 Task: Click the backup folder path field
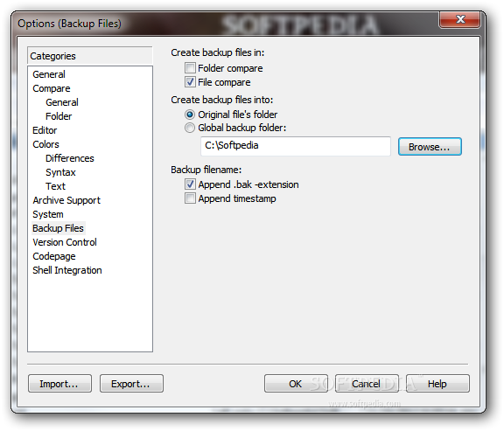[296, 146]
